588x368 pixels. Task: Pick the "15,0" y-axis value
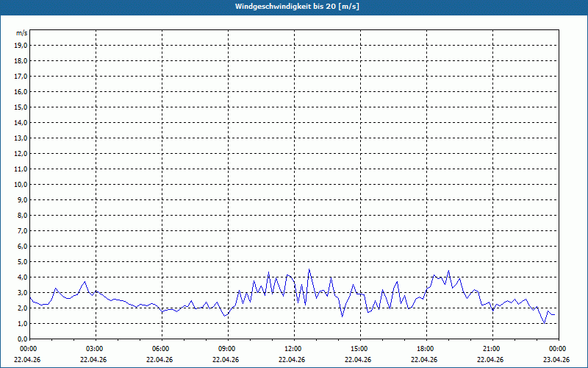[21, 107]
